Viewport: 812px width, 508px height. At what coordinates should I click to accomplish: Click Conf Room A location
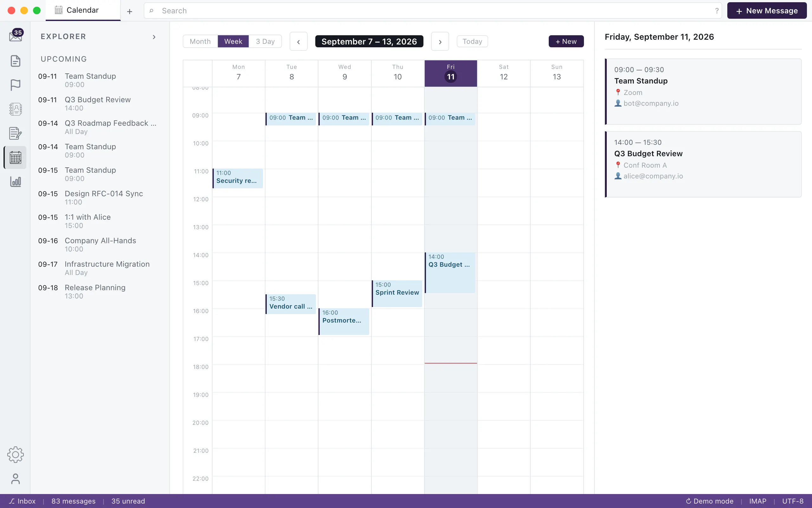(645, 165)
